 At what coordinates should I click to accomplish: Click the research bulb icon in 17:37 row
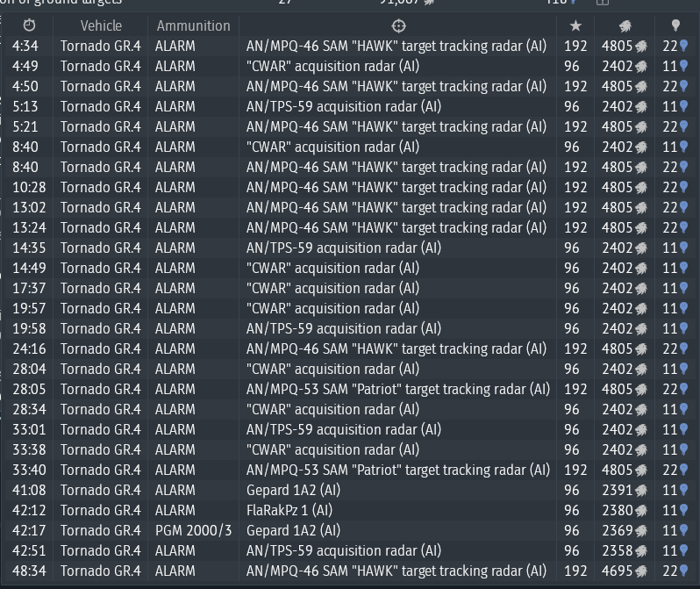[x=683, y=288]
